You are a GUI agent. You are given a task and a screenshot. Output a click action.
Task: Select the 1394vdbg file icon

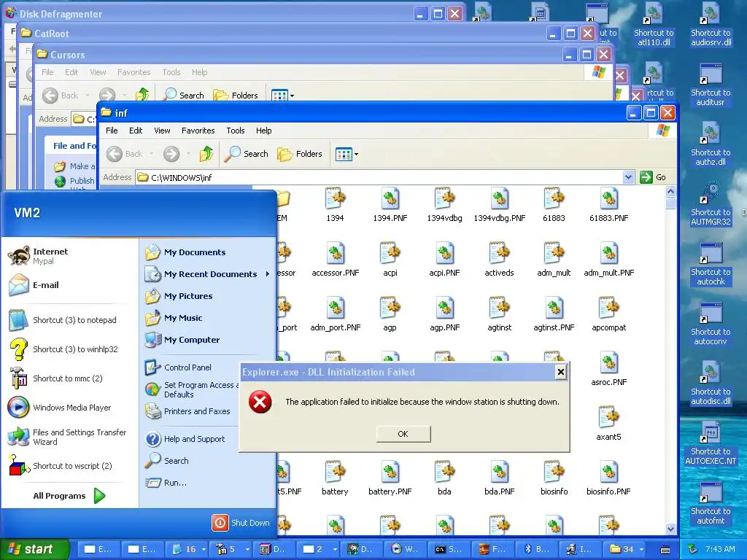tap(444, 198)
